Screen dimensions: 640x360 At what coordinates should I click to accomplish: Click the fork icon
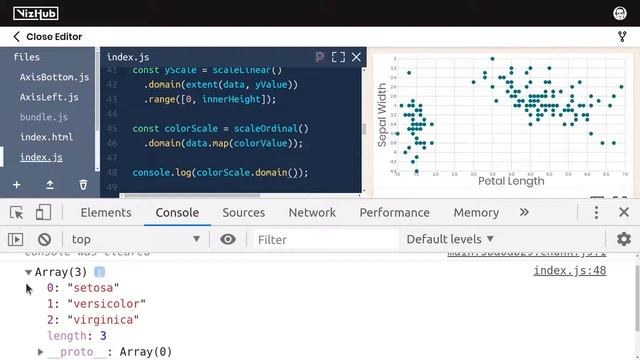(622, 37)
